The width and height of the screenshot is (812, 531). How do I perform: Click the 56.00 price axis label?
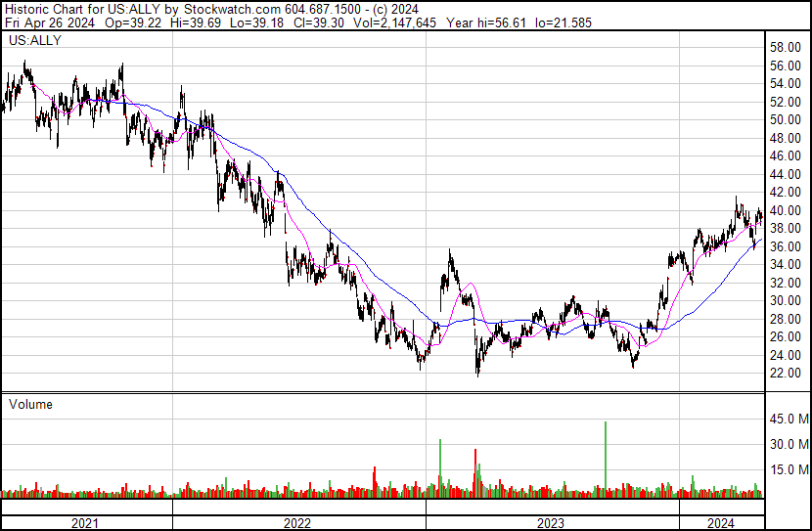(785, 66)
